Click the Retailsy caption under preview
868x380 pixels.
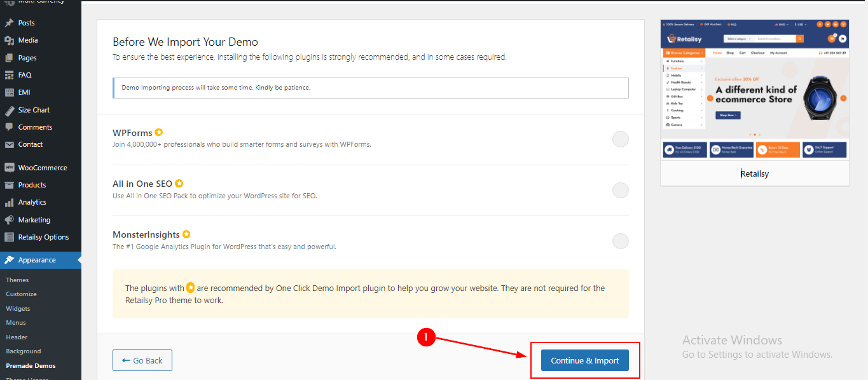click(755, 173)
